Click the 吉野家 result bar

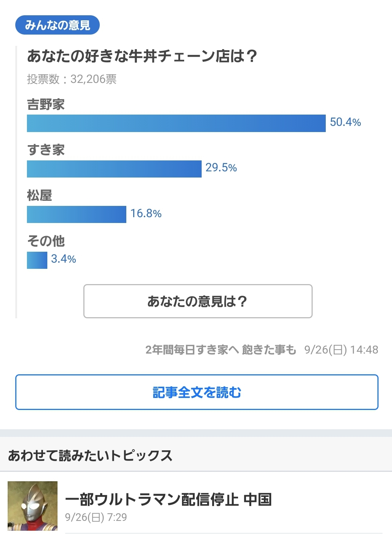176,123
